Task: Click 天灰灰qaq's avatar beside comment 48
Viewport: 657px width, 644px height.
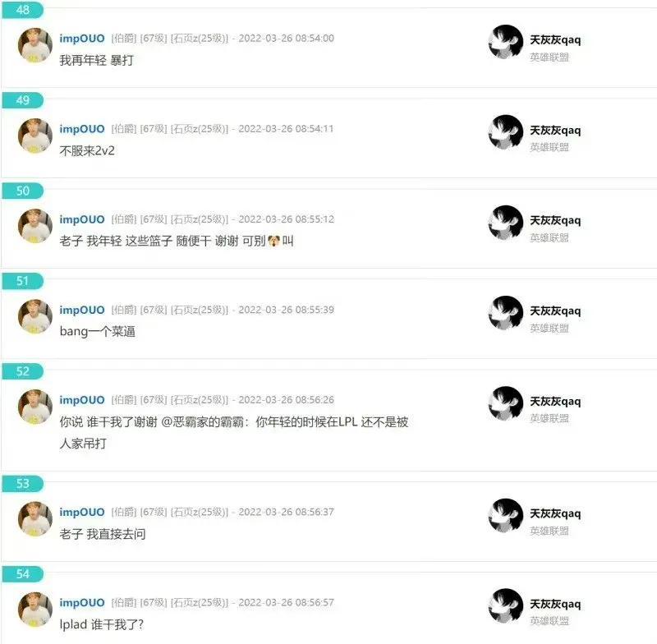Action: [506, 42]
